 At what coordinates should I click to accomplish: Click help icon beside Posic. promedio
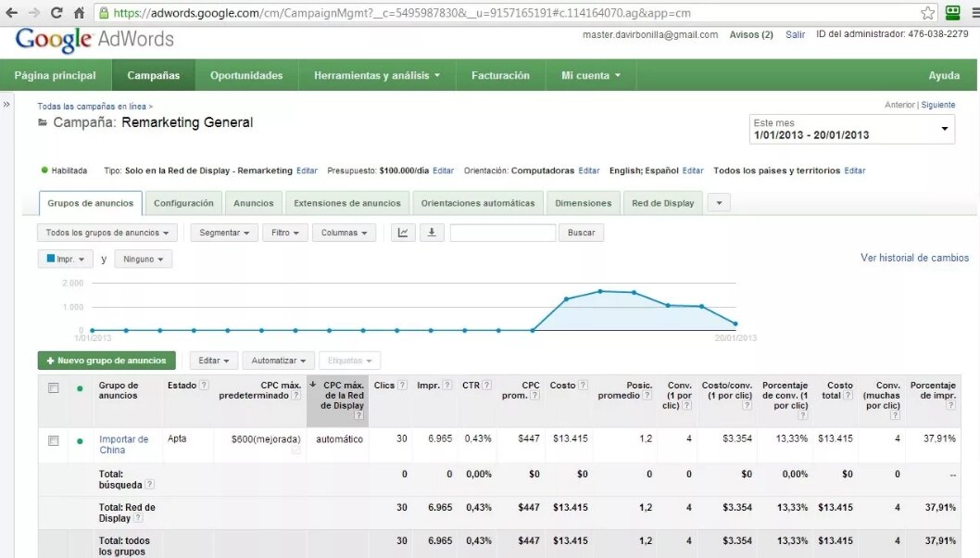pyautogui.click(x=647, y=396)
